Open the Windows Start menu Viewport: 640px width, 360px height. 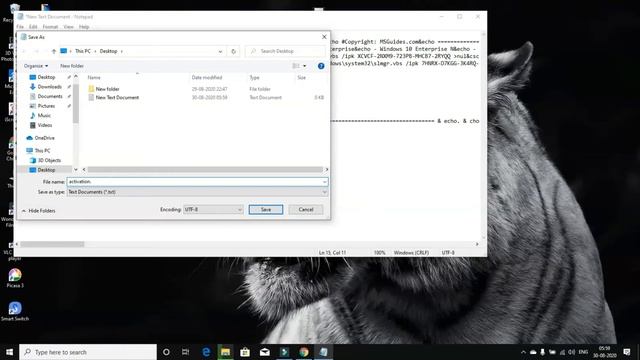click(x=9, y=352)
